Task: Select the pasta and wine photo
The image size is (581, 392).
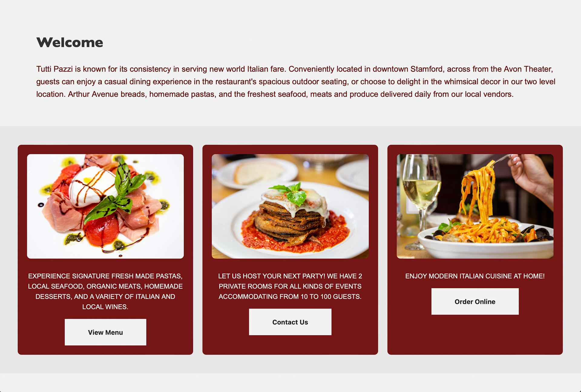Action: click(475, 206)
